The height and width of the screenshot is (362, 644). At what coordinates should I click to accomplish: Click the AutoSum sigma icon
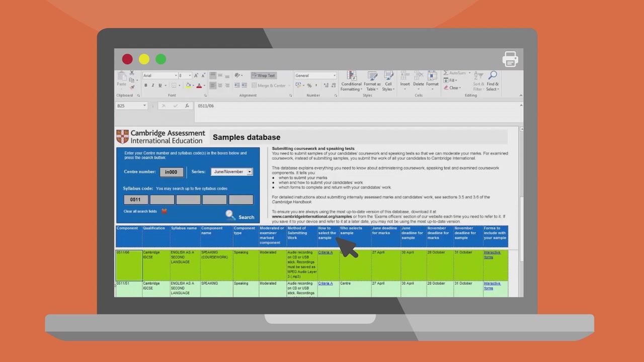click(446, 73)
